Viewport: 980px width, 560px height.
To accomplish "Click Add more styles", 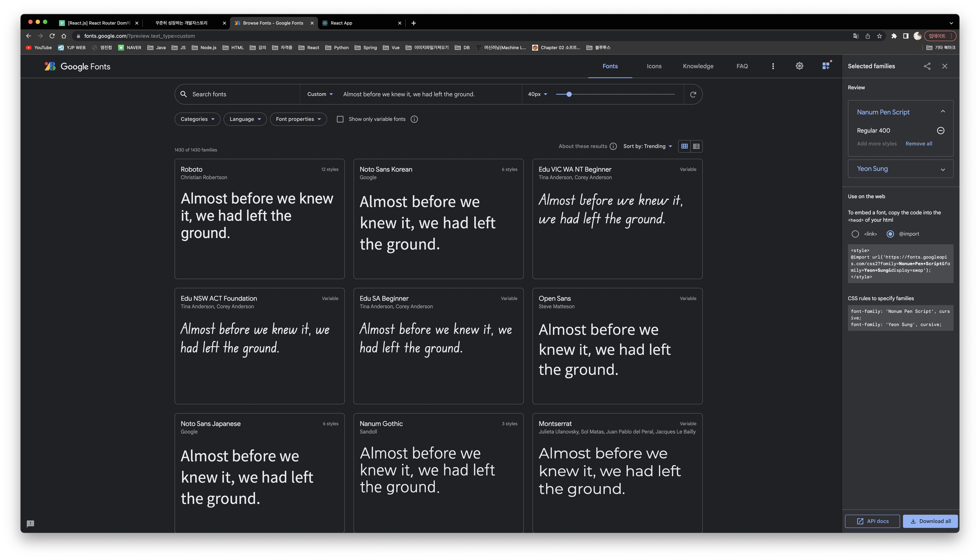I will click(877, 143).
